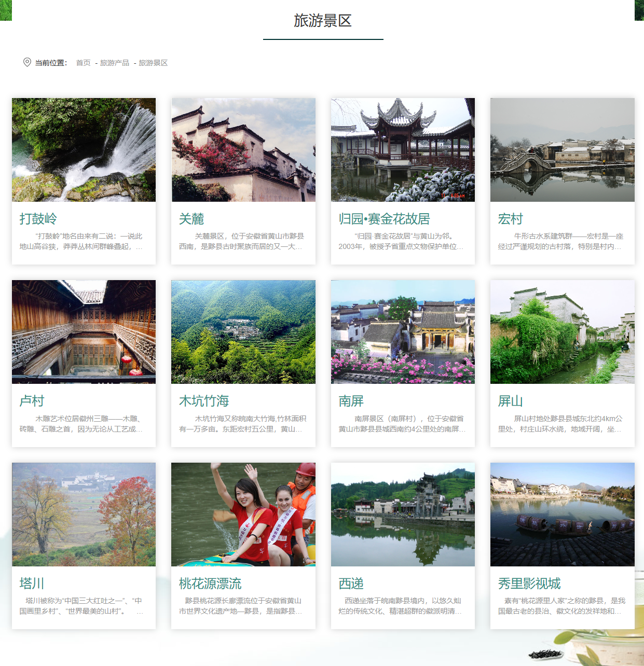Select the 旅游景区 breadcrumb item
Viewport: 644px width, 666px height.
point(153,63)
